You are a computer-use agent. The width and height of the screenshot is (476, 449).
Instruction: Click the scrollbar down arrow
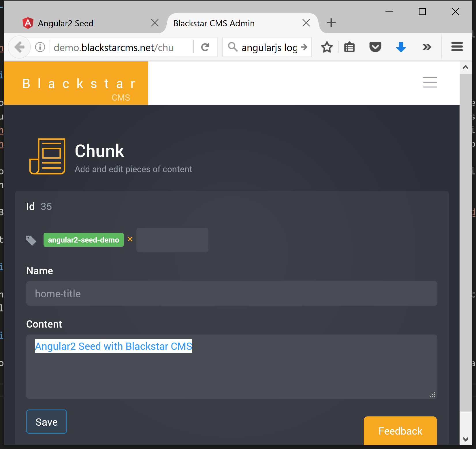(466, 439)
